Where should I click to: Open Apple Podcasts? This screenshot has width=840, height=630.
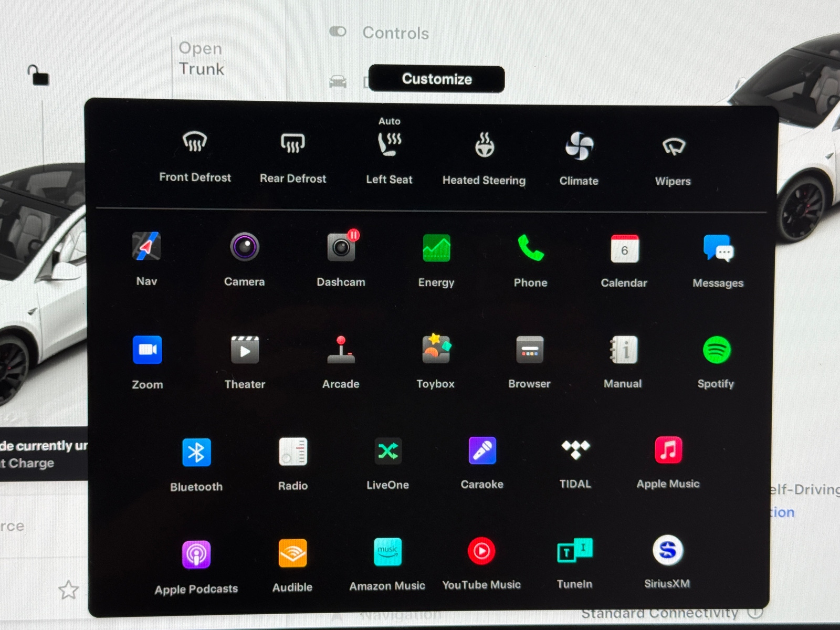[x=196, y=568]
